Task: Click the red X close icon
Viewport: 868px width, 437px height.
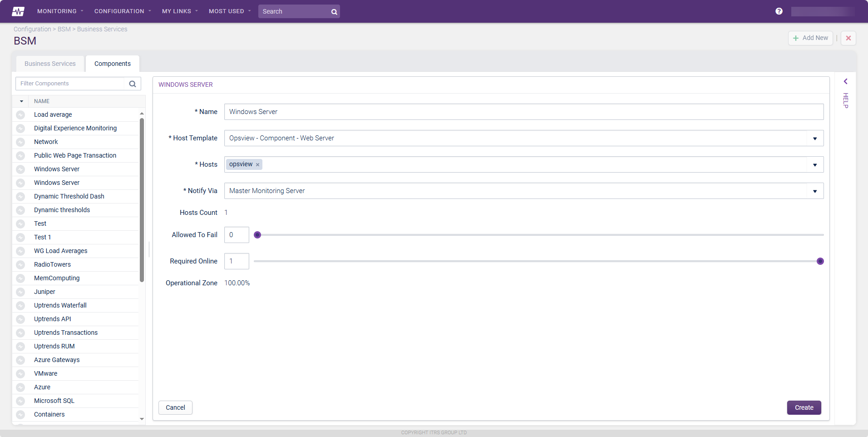Action: tap(848, 38)
